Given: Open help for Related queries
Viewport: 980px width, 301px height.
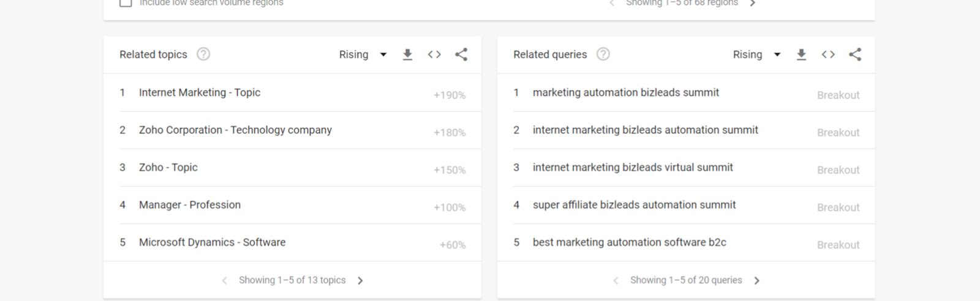Looking at the screenshot, I should tap(603, 54).
